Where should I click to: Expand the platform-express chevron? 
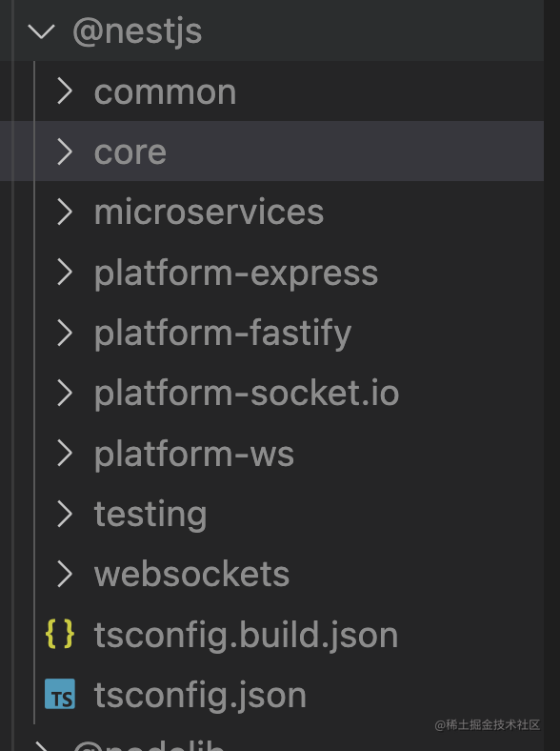[65, 272]
